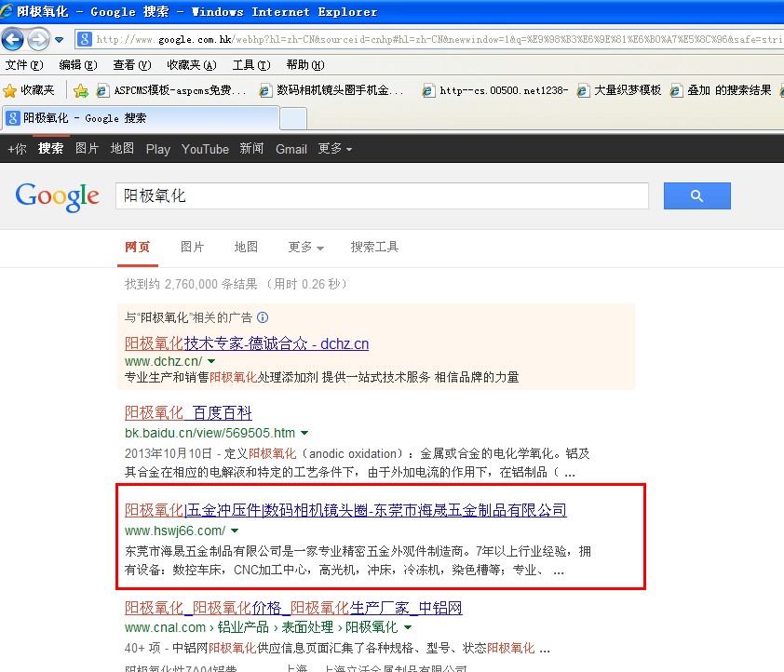This screenshot has width=784, height=672.
Task: Expand green arrow beside bk.baidu.cn URL
Action: (304, 434)
